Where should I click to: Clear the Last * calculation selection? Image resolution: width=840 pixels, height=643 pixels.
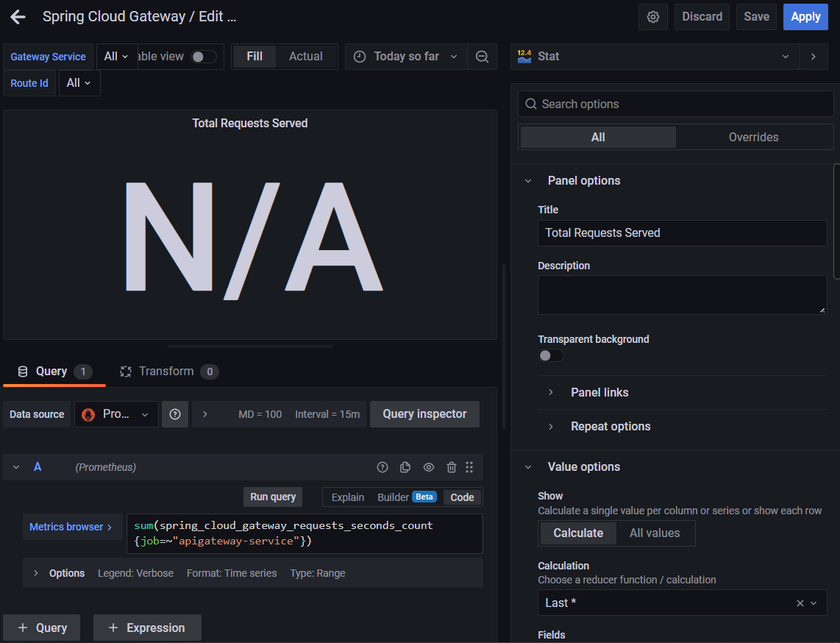point(800,603)
